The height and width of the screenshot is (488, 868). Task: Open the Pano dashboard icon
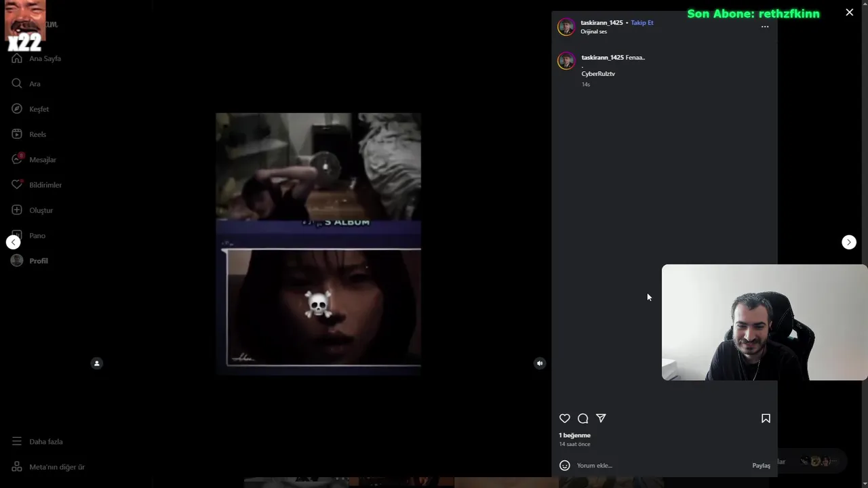tap(17, 235)
